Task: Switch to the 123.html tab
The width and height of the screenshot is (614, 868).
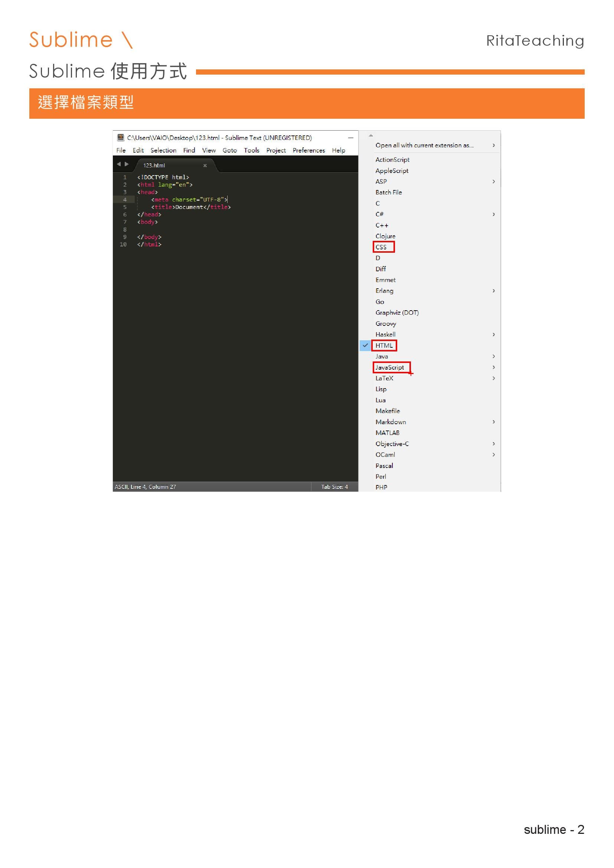Action: coord(154,166)
